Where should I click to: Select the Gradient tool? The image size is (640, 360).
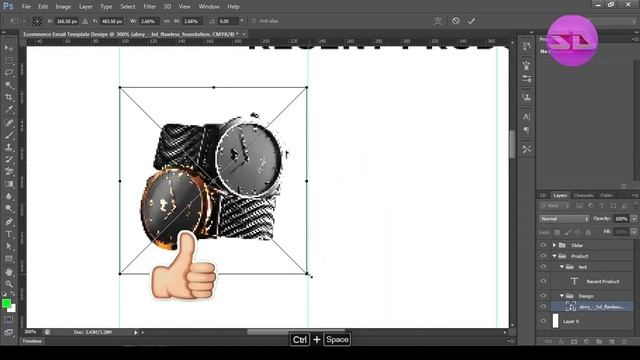click(9, 184)
